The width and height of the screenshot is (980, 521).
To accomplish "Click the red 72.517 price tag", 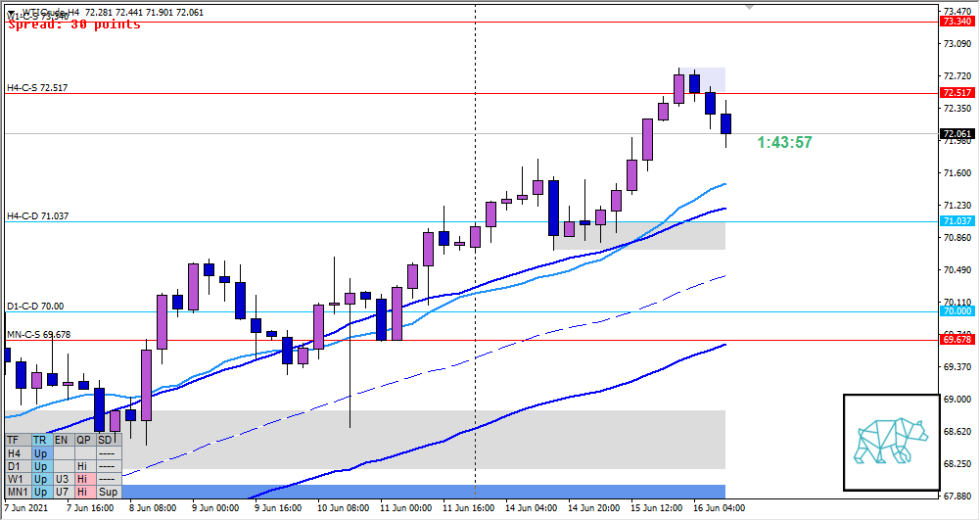I will pos(955,93).
